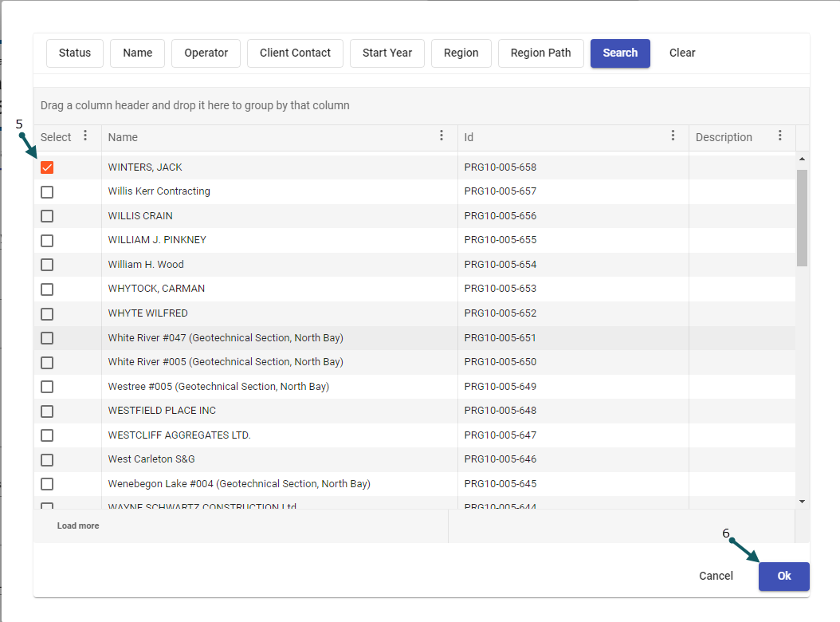Open the Name column three-dot menu
This screenshot has height=622, width=840.
(442, 136)
